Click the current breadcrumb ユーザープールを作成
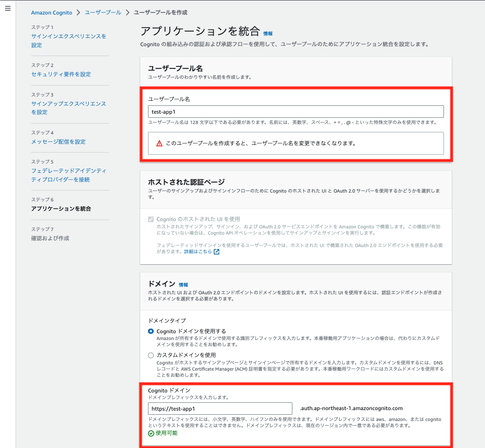This screenshot has width=485, height=448. point(160,12)
